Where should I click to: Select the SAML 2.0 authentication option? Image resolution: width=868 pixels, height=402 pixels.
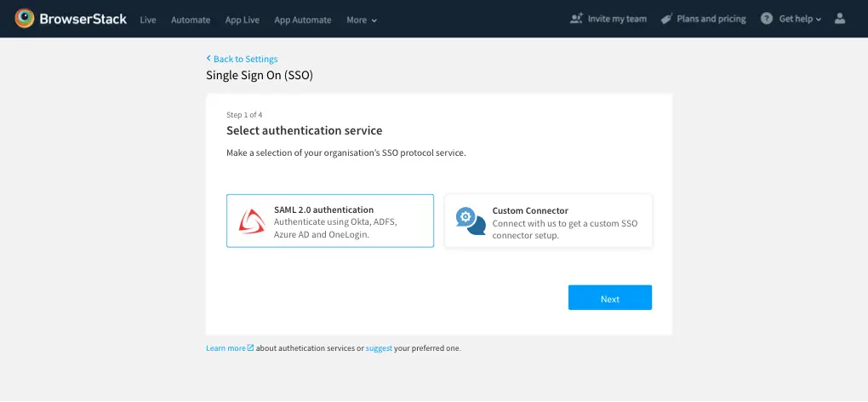330,221
